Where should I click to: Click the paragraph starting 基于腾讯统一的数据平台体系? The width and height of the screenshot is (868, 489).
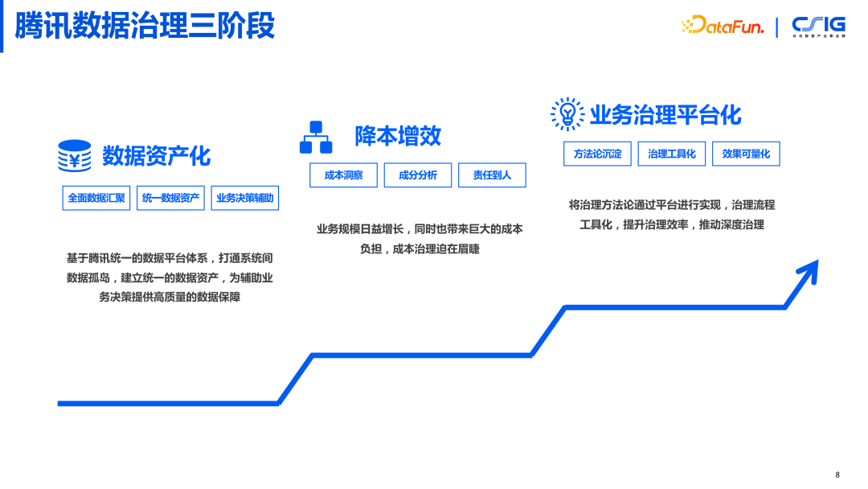tap(170, 277)
